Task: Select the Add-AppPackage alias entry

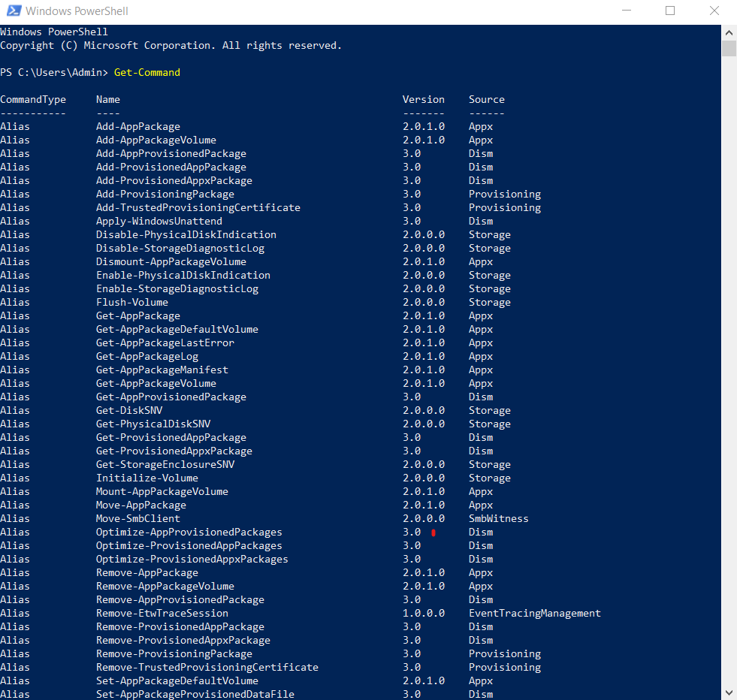Action: coord(137,126)
